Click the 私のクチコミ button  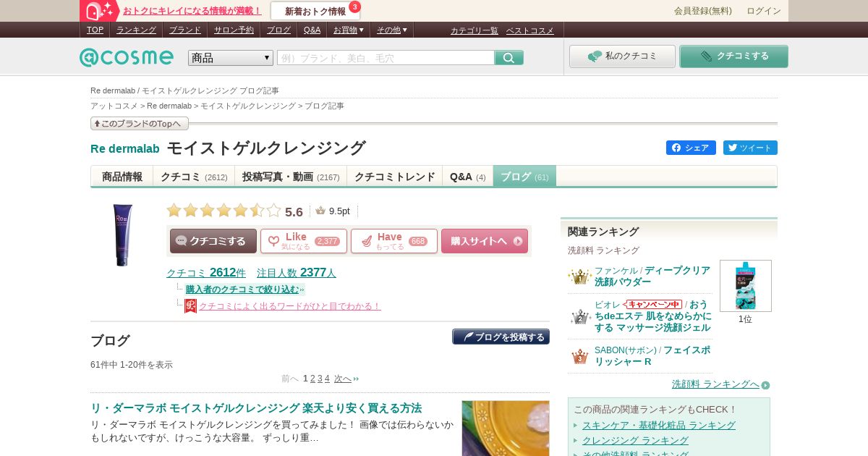622,56
